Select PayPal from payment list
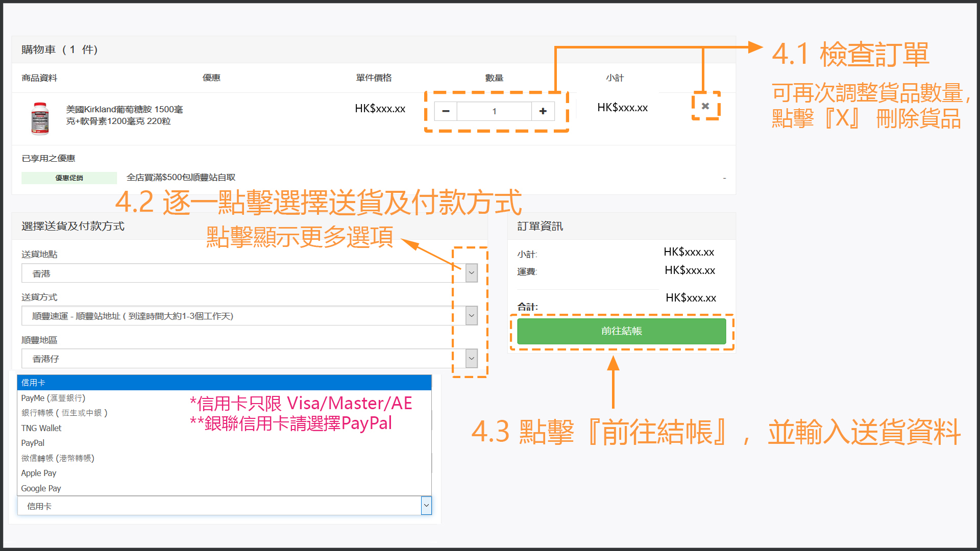 point(33,443)
